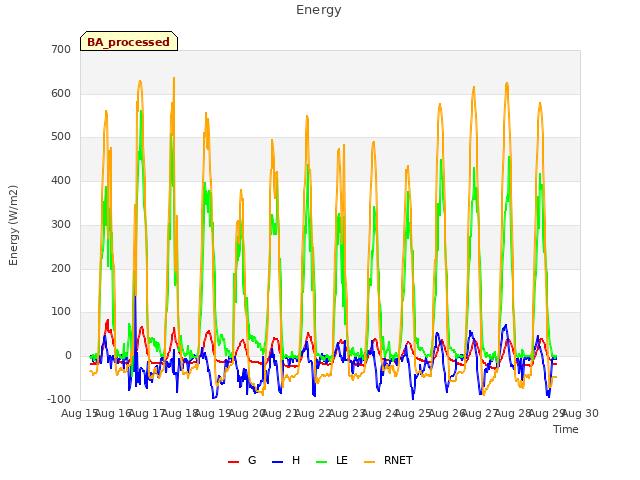Click the -100 y-axis tick label
This screenshot has height=480, width=640.
59,400
